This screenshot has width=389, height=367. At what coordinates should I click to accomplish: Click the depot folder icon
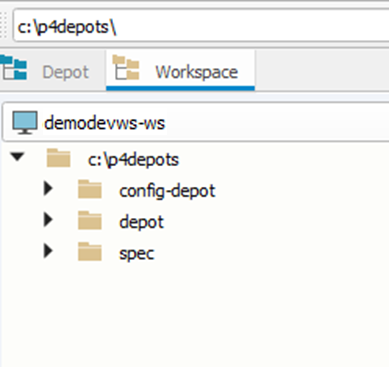[90, 220]
